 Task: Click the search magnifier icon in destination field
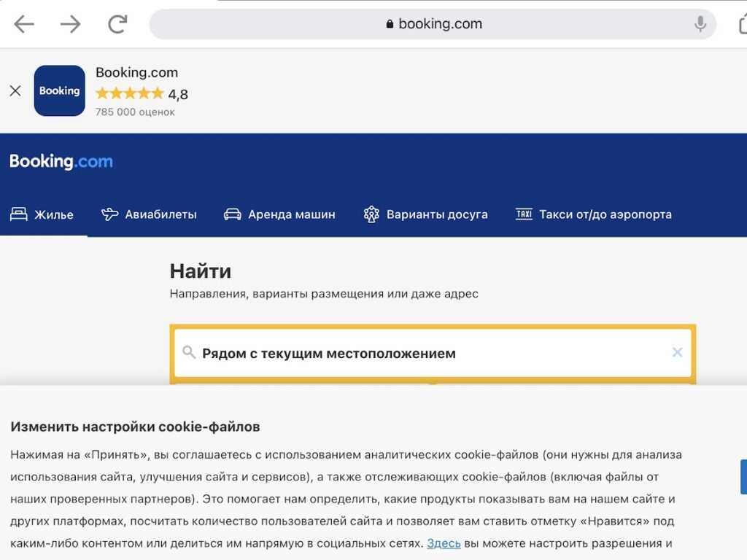pos(189,353)
